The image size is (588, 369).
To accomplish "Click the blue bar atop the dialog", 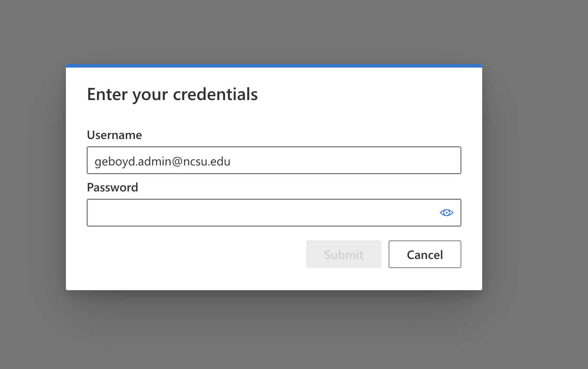I will click(x=274, y=66).
